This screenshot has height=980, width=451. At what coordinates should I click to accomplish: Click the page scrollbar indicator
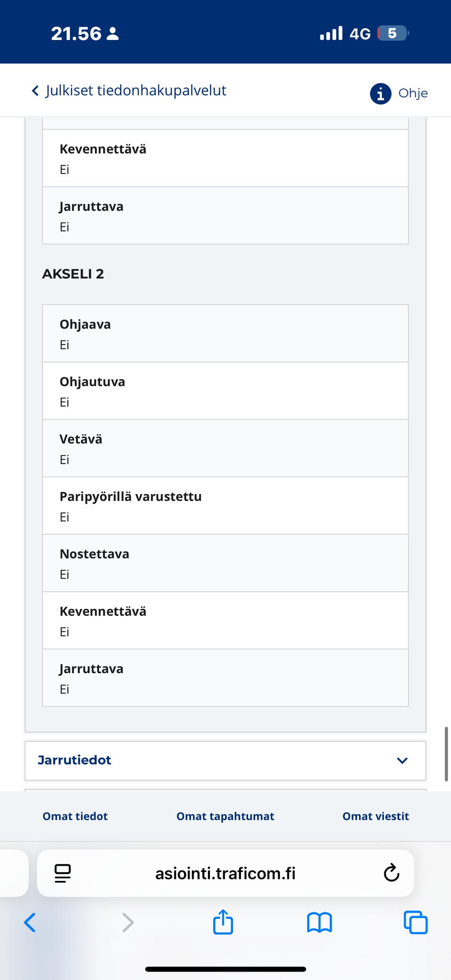446,754
